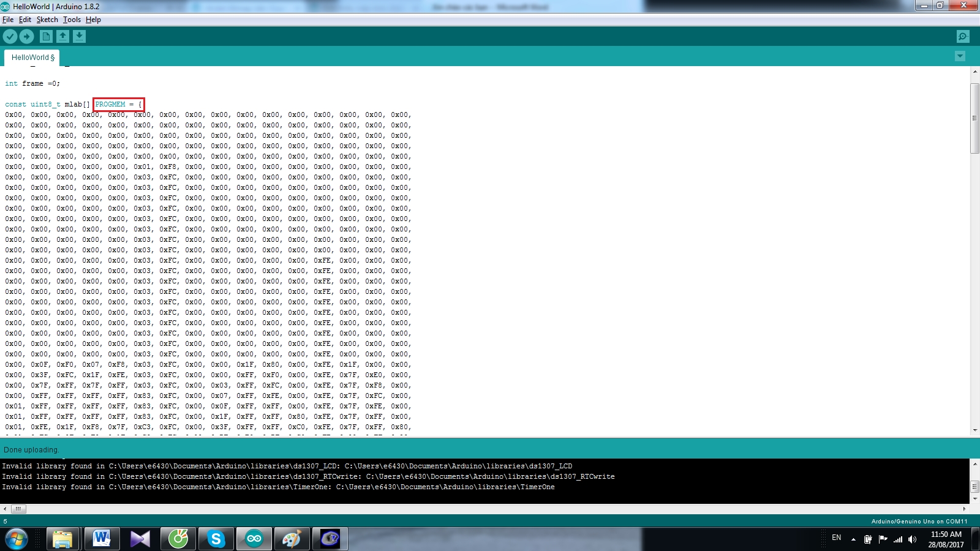Open the Windows Start menu
This screenshot has width=980, height=551.
coord(17,539)
